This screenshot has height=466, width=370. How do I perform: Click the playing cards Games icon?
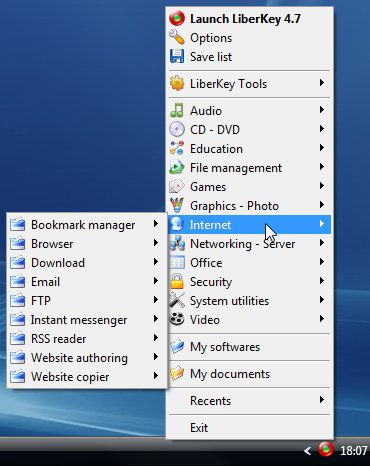[177, 186]
